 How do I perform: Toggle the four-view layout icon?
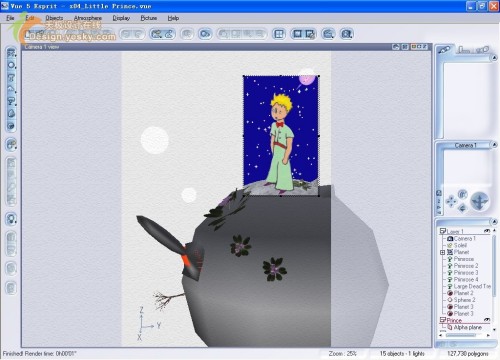pos(279,34)
